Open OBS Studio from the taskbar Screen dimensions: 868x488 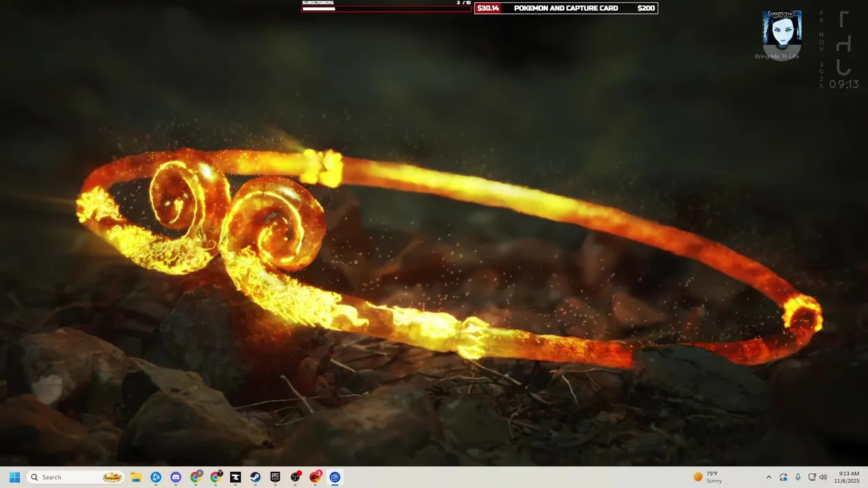295,477
